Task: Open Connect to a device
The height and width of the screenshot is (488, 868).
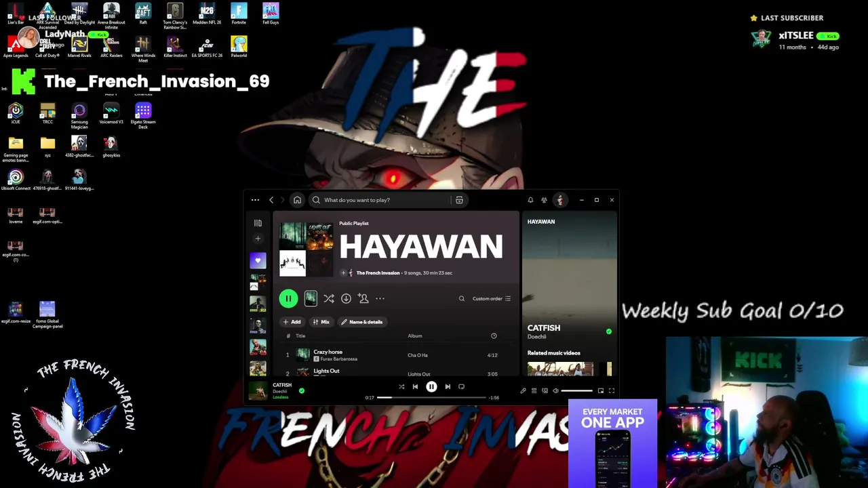Action: [545, 390]
